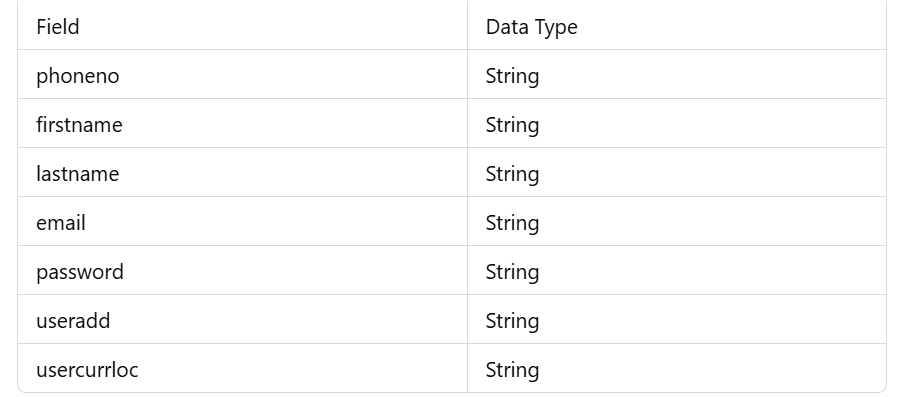904x397 pixels.
Task: Select the firstname field cell
Action: pyautogui.click(x=242, y=123)
